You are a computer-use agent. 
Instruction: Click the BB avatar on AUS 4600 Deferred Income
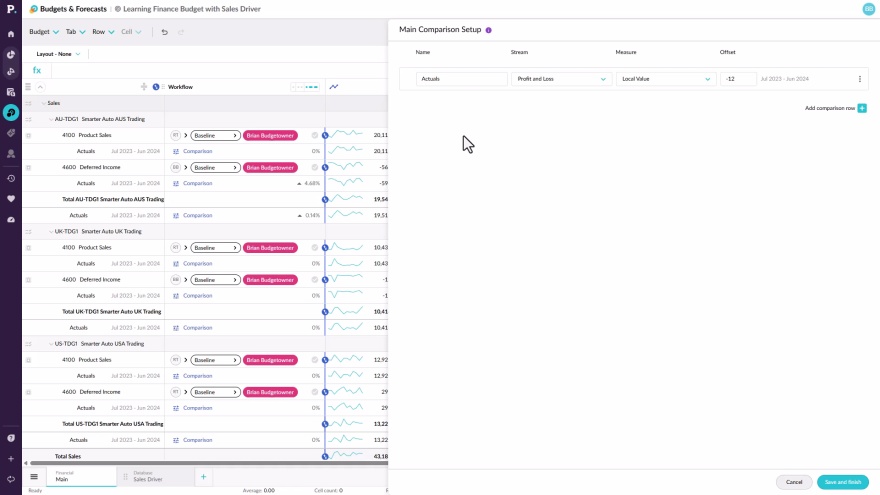176,167
